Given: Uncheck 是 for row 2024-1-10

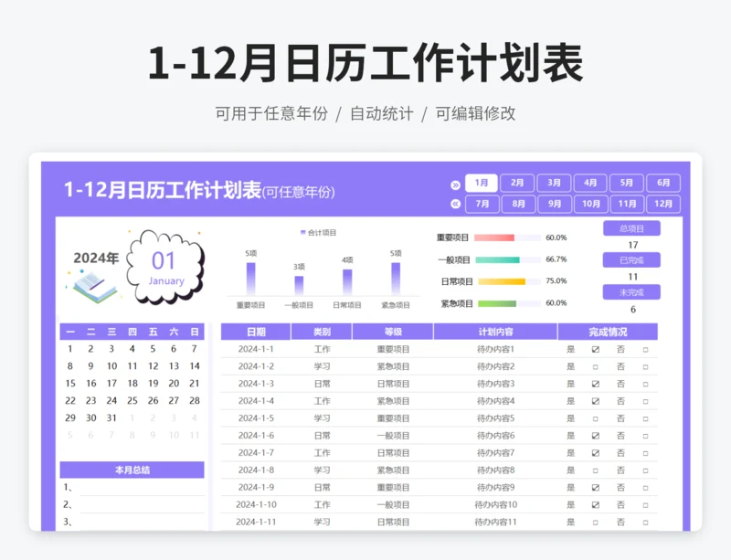Looking at the screenshot, I should pyautogui.click(x=596, y=504).
